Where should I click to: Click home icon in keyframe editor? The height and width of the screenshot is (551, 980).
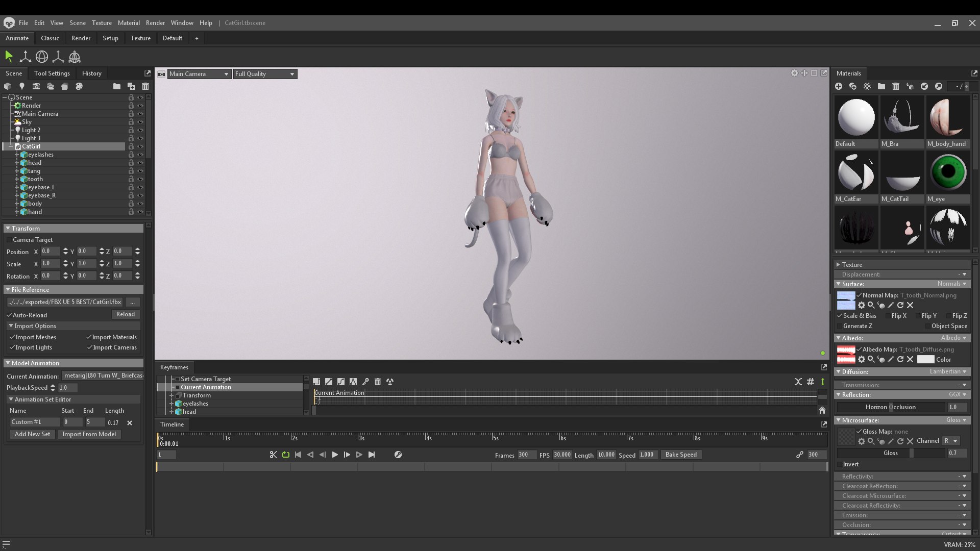(x=822, y=410)
